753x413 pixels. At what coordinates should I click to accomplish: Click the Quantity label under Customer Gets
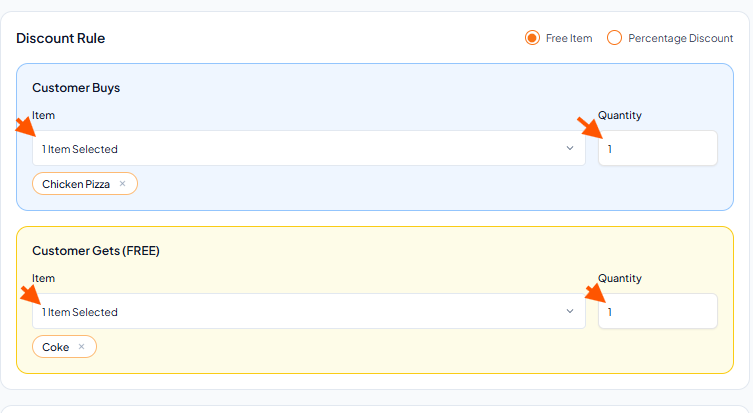(619, 279)
